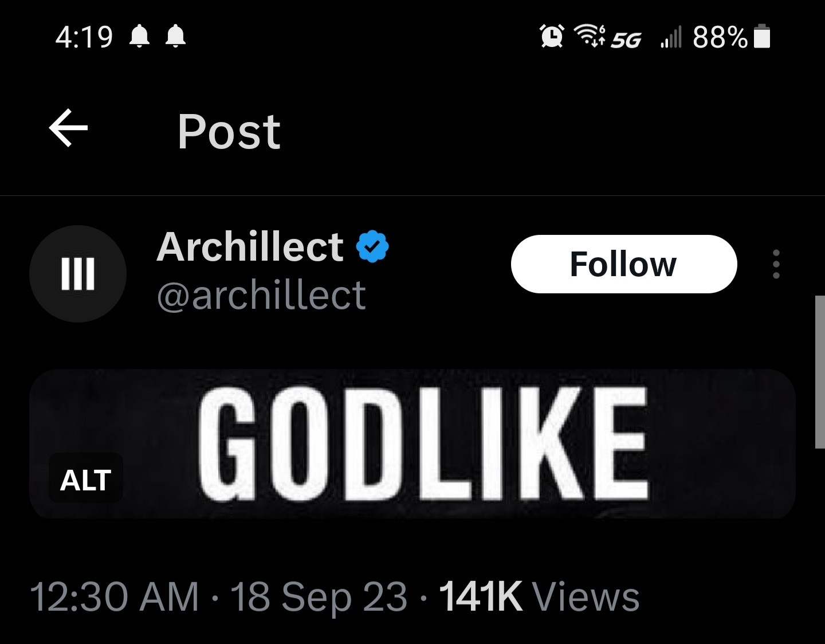
Task: Tap the battery icon in status bar
Action: 762,37
